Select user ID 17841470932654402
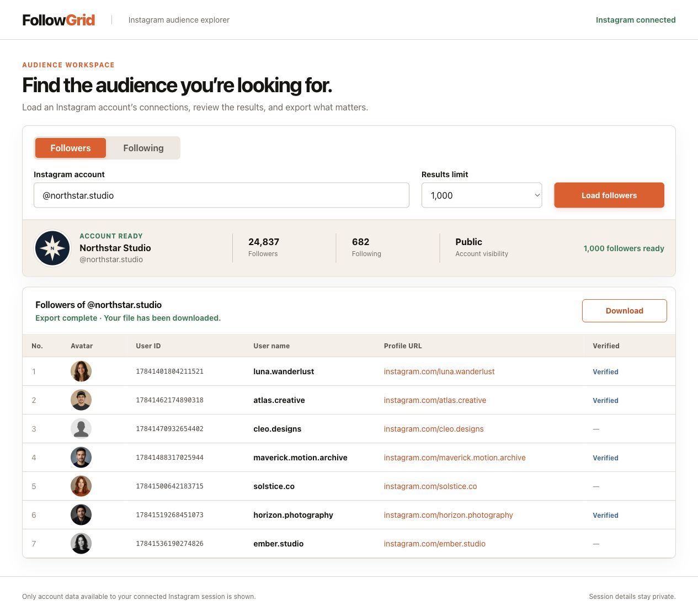Viewport: 698px width, 616px height. click(x=169, y=429)
